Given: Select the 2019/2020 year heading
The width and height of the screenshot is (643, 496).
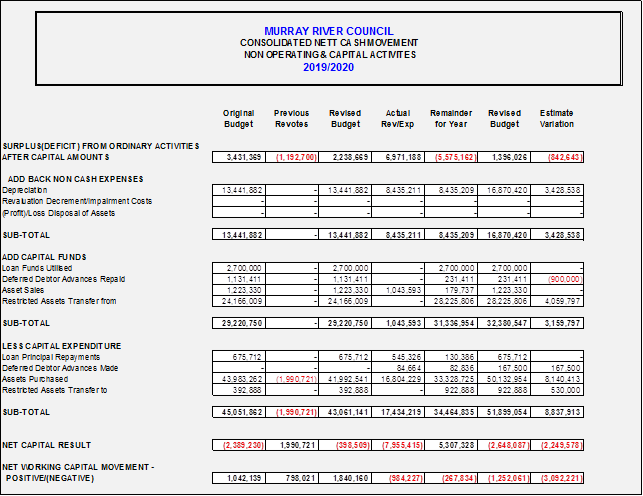Looking at the screenshot, I should click(x=328, y=67).
